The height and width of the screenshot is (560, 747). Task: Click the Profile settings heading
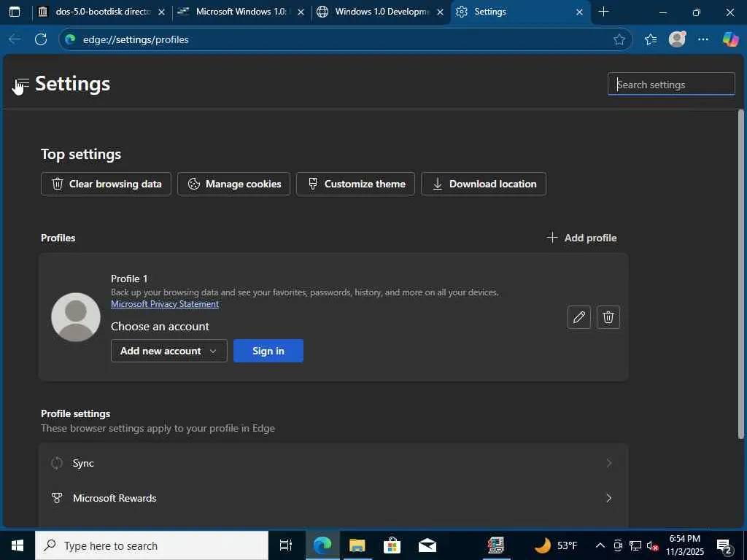click(76, 413)
